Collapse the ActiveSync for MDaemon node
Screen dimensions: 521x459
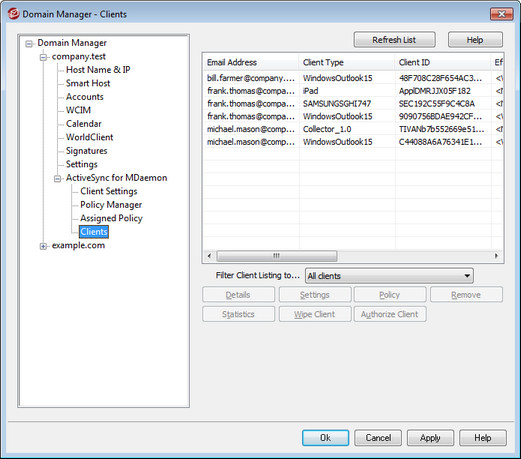click(58, 178)
